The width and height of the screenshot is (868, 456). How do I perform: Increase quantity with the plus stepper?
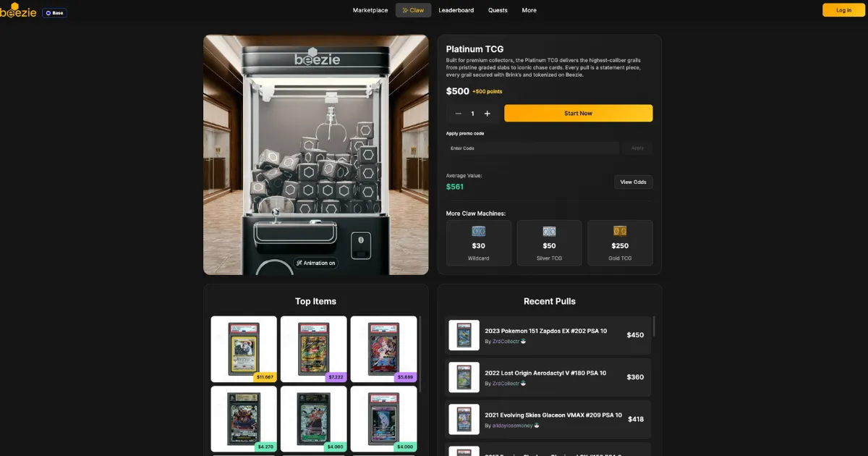488,113
